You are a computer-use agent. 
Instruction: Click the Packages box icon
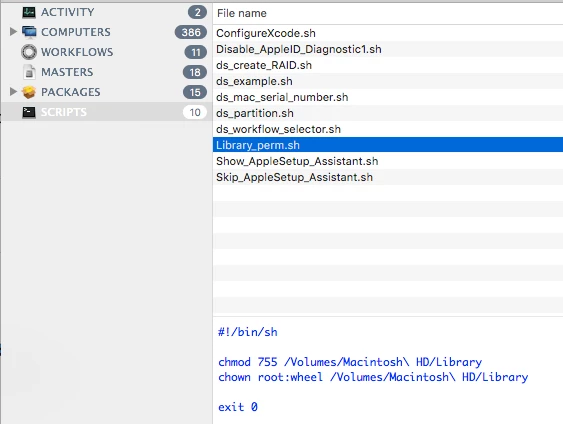pyautogui.click(x=29, y=92)
